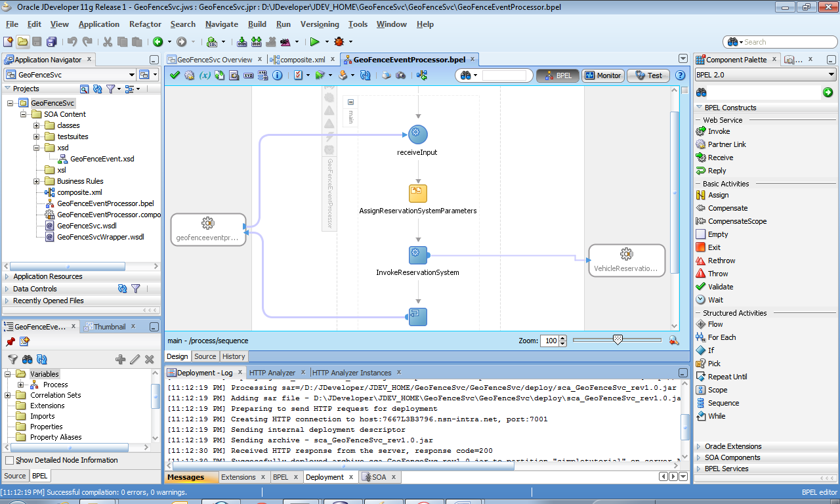The height and width of the screenshot is (504, 840).
Task: Click the green Back navigation arrow
Action: click(x=157, y=41)
